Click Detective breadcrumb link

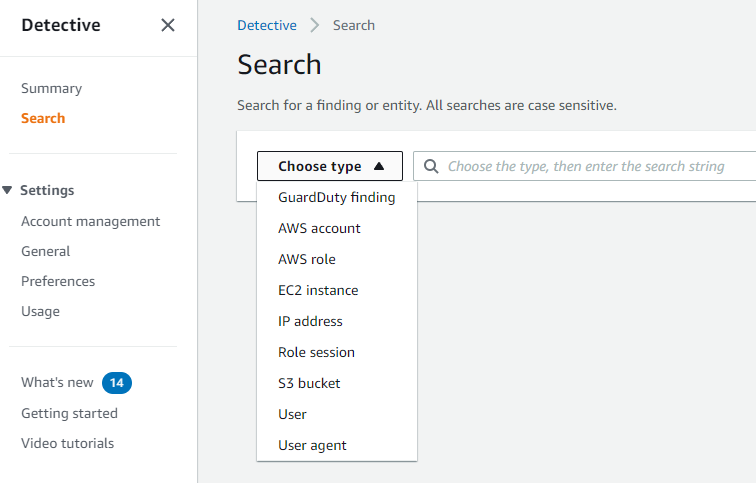267,26
